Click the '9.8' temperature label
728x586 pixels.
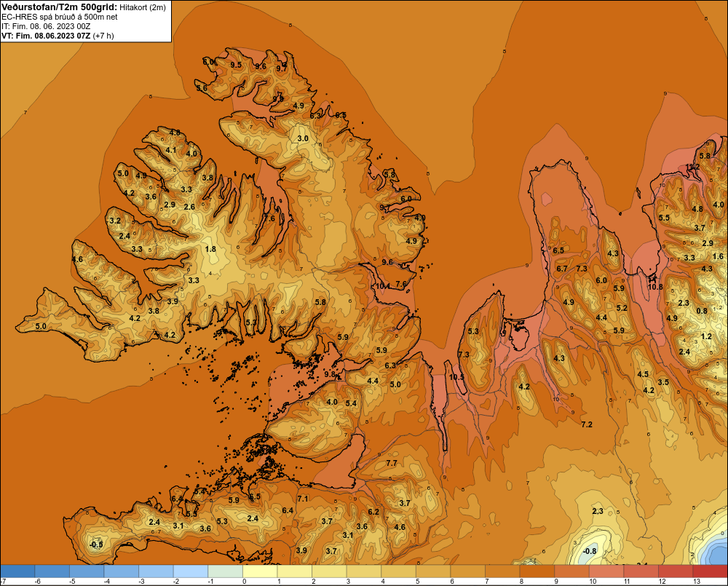pyautogui.click(x=330, y=374)
